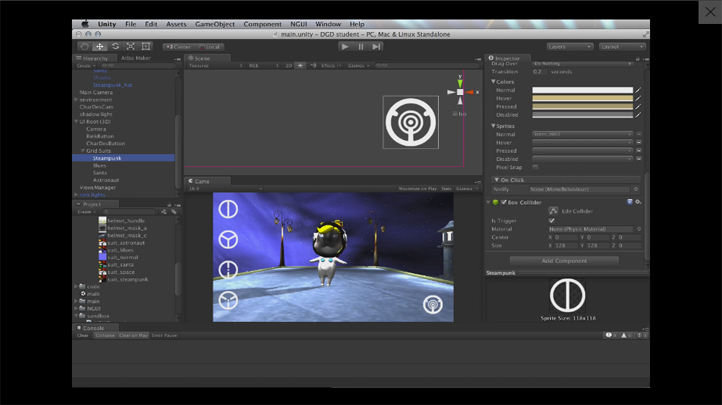Open the Assets menu

[x=176, y=24]
